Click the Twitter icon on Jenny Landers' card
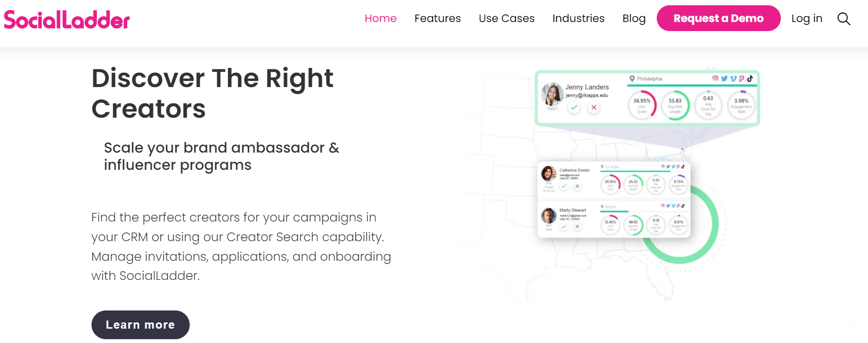This screenshot has width=868, height=343. click(x=725, y=78)
